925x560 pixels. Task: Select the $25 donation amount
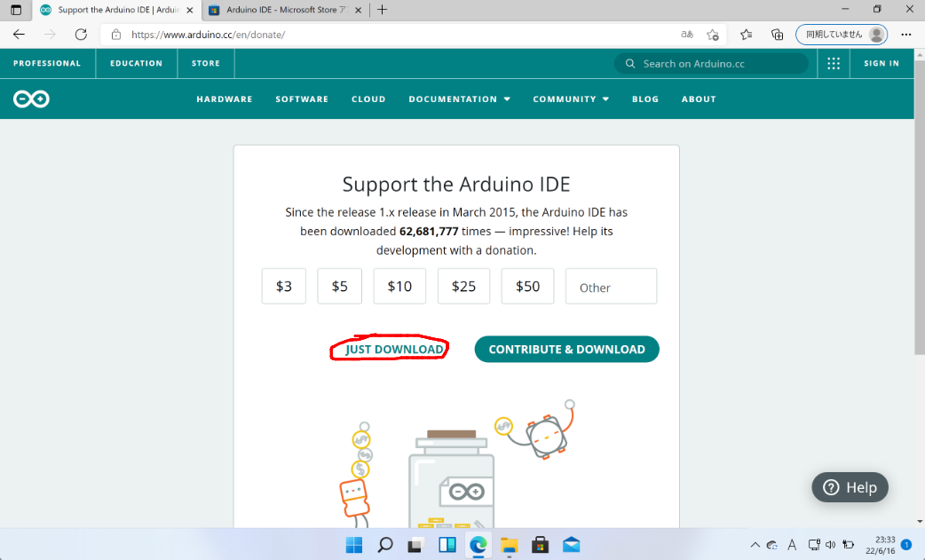(x=463, y=286)
